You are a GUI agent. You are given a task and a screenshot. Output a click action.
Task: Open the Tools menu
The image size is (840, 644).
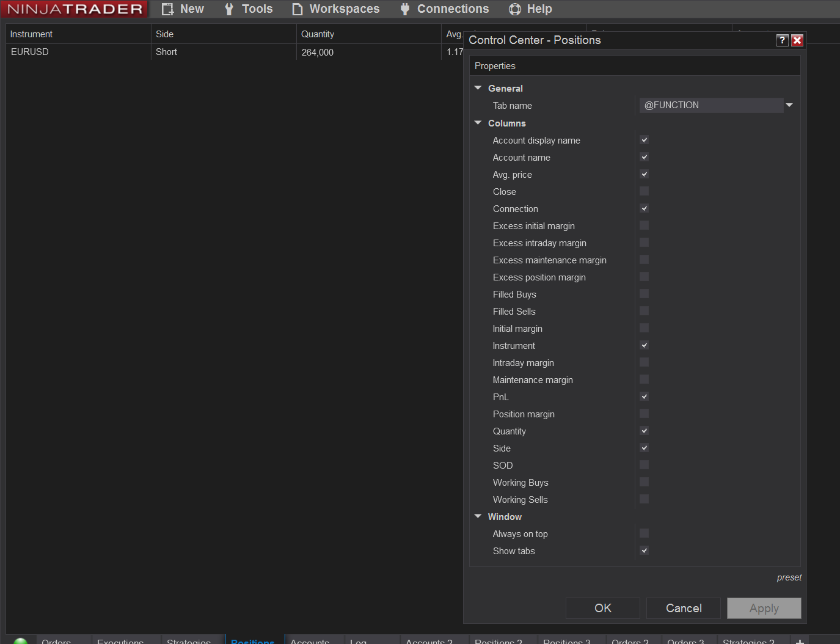coord(249,9)
